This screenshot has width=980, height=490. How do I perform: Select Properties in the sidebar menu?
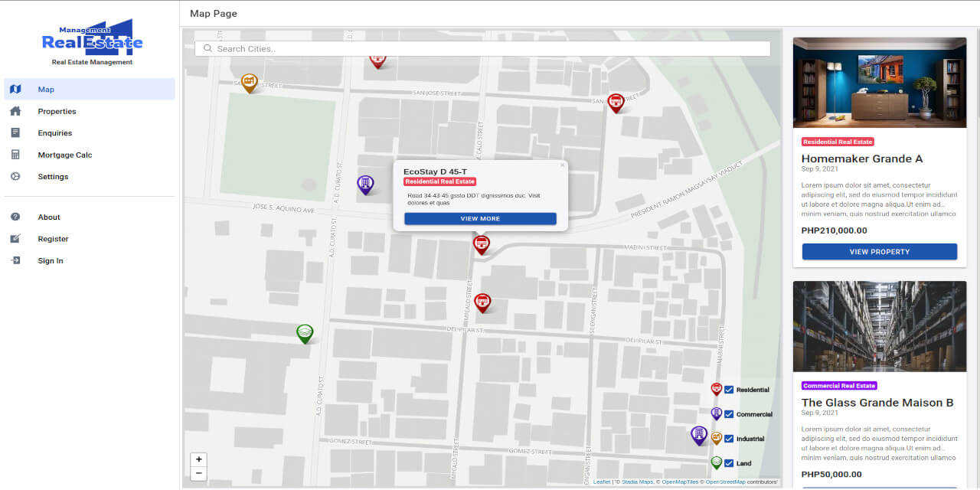(57, 111)
